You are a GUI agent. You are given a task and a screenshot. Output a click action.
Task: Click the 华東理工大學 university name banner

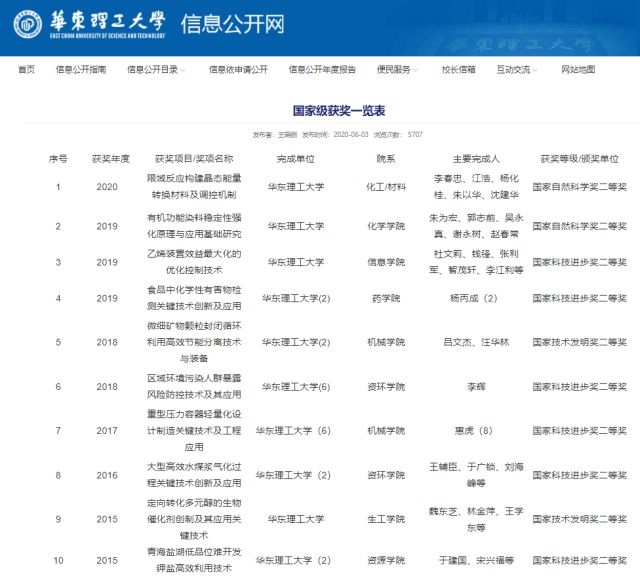point(107,24)
